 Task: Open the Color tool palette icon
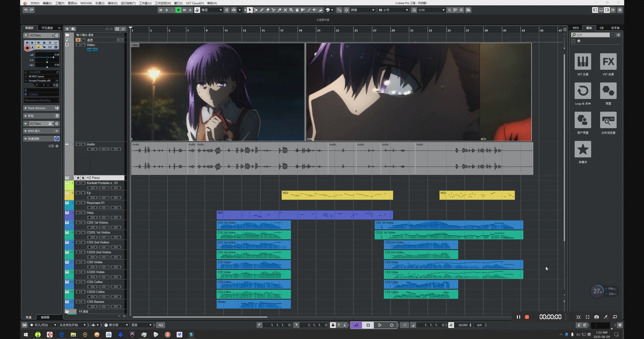pos(328,10)
